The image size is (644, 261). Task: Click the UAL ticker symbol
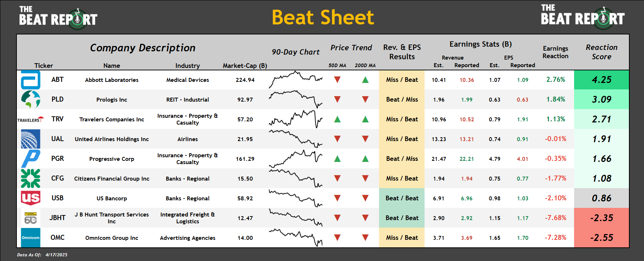coord(57,139)
